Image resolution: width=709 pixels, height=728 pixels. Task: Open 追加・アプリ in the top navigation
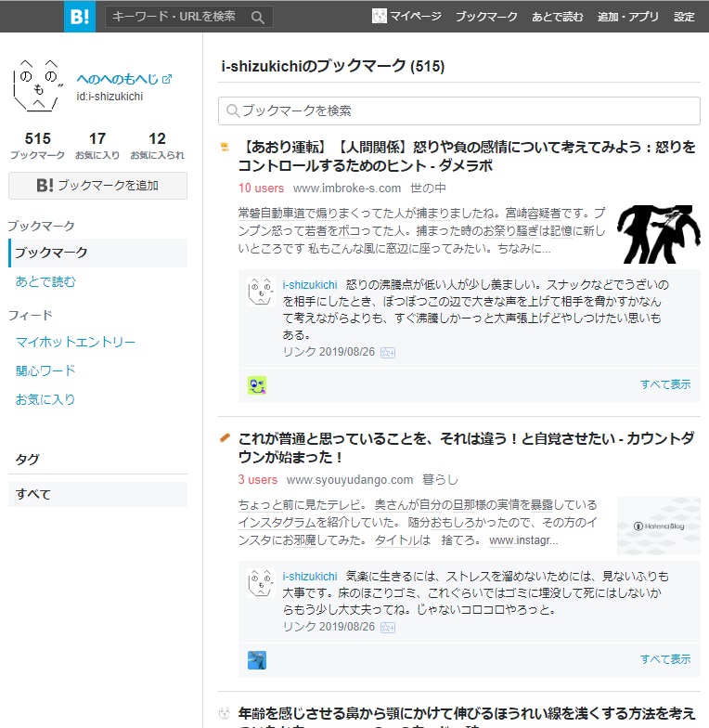tap(627, 17)
